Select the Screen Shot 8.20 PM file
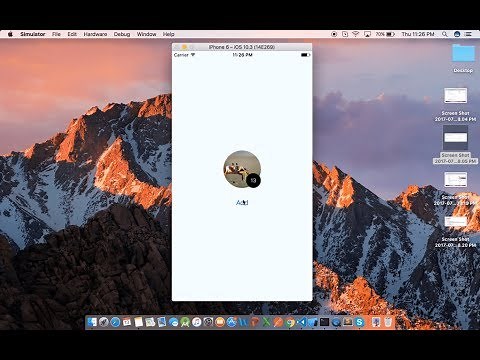Viewport: 480px width, 360px height. [455, 222]
